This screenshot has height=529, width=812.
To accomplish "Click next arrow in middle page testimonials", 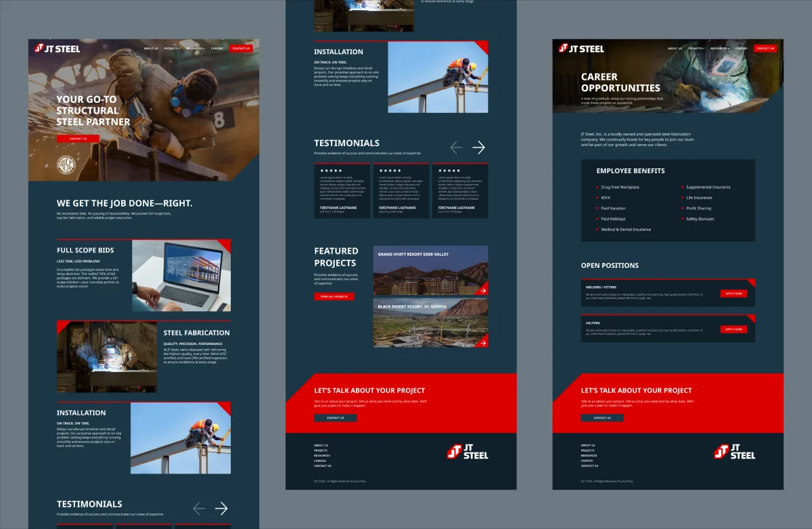I will point(478,147).
